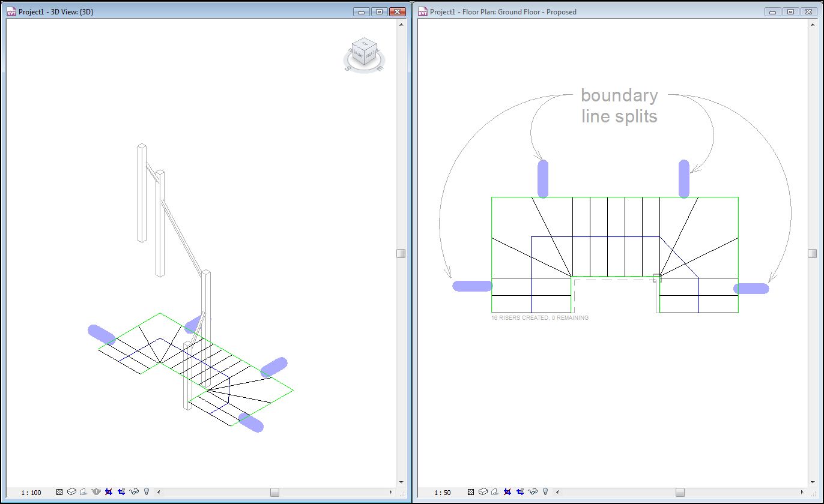This screenshot has height=504, width=824.
Task: Click the Floor Plan horizontal scrollbar thumb
Action: (680, 493)
